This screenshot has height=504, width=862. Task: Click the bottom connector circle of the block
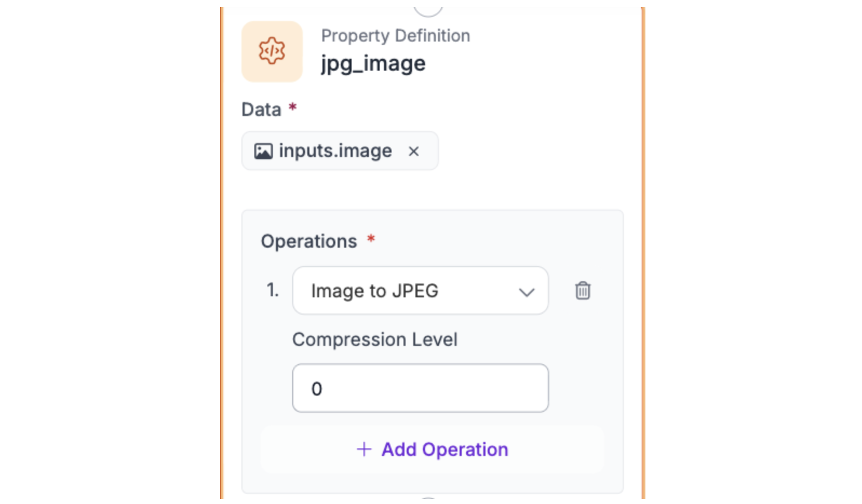click(428, 498)
